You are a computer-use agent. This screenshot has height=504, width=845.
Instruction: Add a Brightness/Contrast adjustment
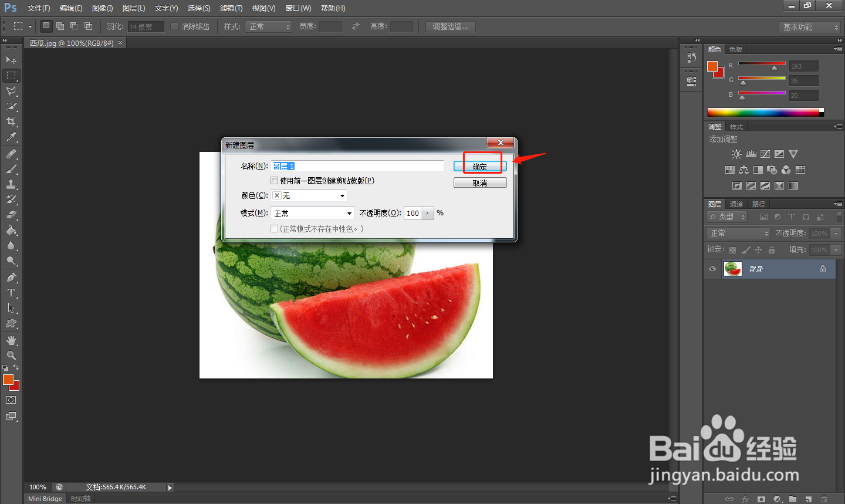click(x=736, y=154)
